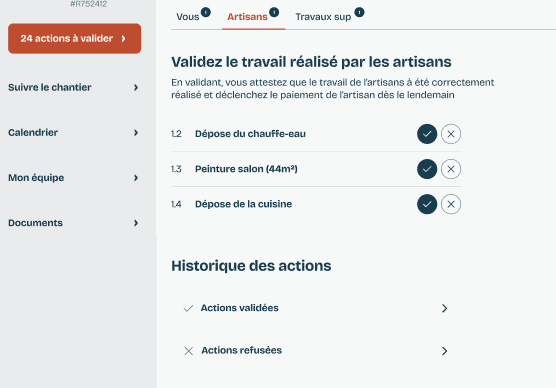
Task: Open Suivre le chantier chevron arrow
Action: pos(136,87)
